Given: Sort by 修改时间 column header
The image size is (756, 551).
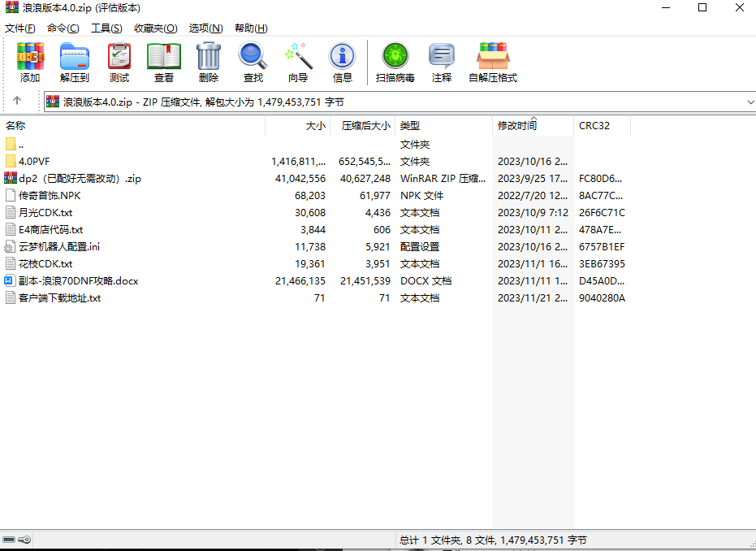Looking at the screenshot, I should point(517,126).
